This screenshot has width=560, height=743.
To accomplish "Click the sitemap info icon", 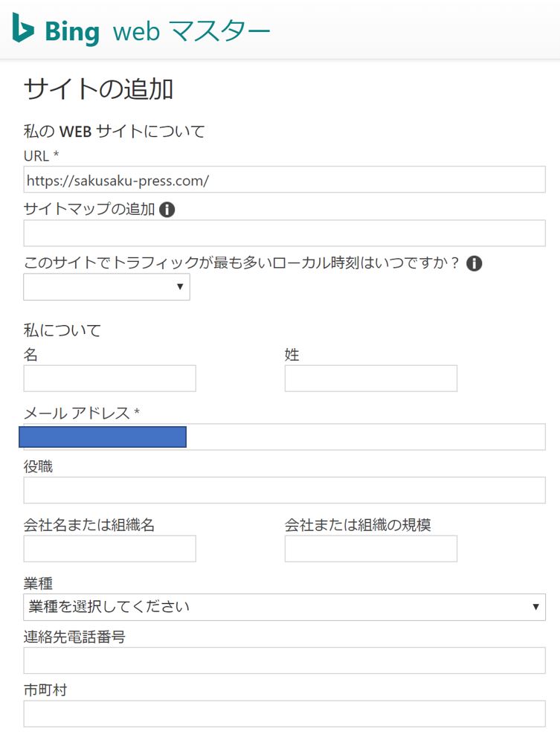I will [167, 210].
